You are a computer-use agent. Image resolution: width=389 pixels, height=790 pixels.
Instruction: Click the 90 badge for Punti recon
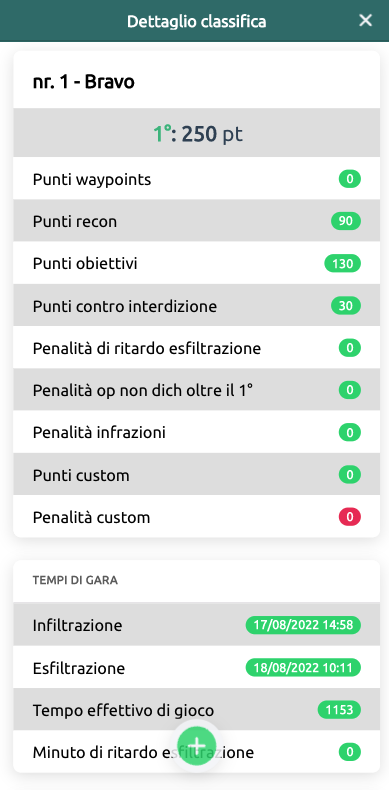346,221
